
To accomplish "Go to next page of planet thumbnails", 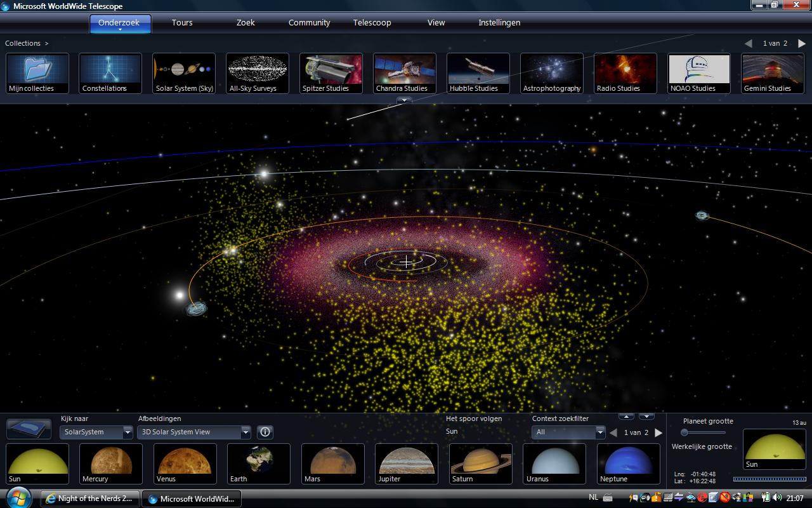I will pos(658,432).
